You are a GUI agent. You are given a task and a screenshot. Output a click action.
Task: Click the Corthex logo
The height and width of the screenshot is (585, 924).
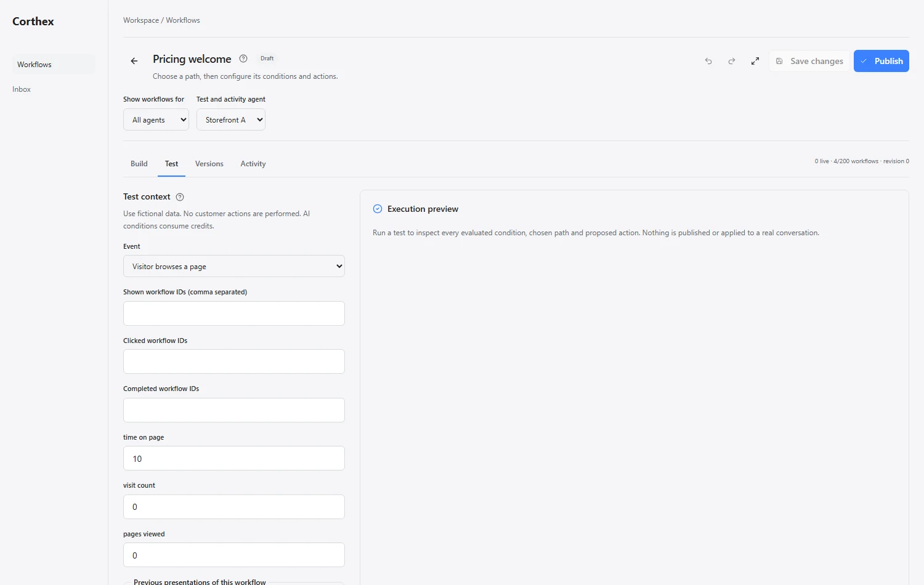[x=33, y=22]
